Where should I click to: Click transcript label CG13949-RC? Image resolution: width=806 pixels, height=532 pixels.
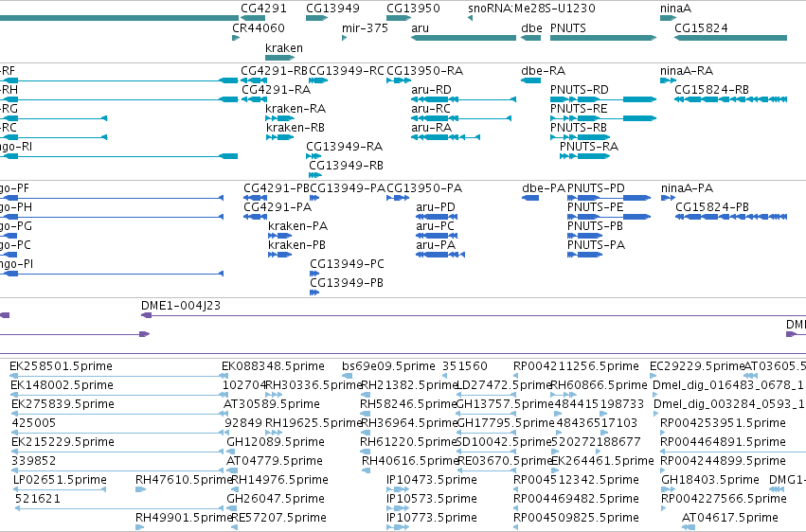pyautogui.click(x=347, y=70)
